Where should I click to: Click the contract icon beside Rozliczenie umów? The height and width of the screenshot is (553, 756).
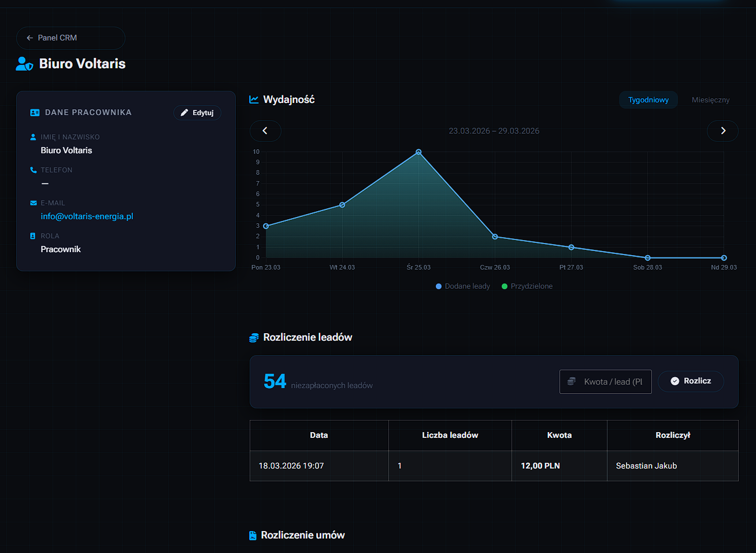pos(253,536)
